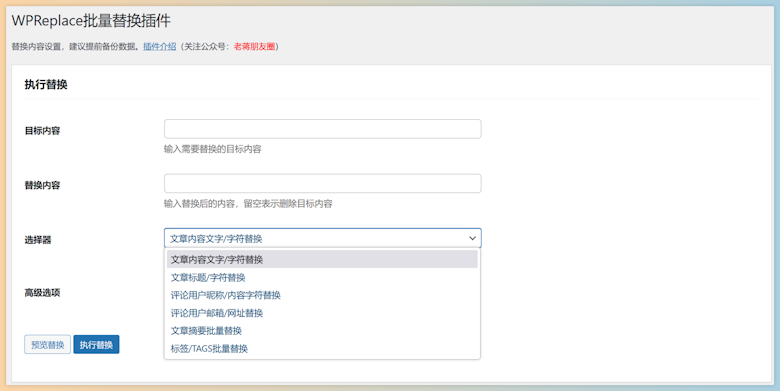Click the 目标内容 label
The width and height of the screenshot is (780, 391).
point(42,131)
